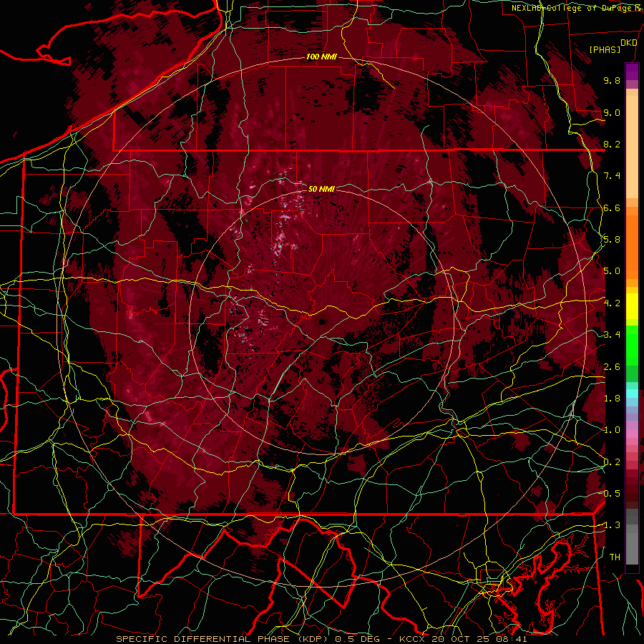This screenshot has height=644, width=644.
Task: Pick the purple swatch atop the color bar
Action: [x=632, y=72]
